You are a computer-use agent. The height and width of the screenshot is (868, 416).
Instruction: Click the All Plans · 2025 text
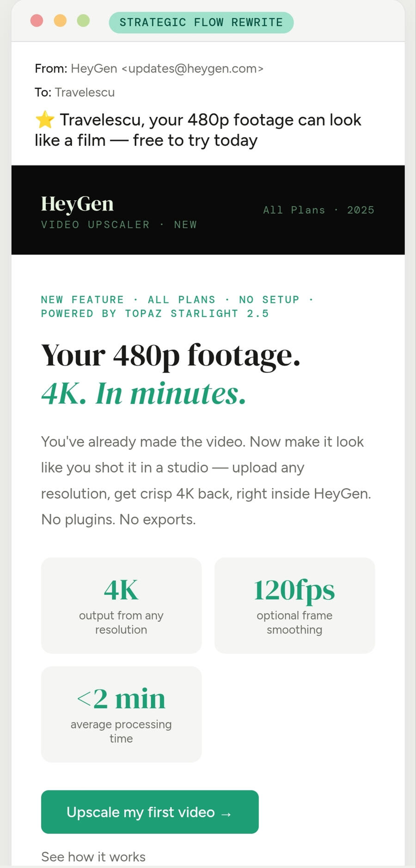[x=318, y=210]
